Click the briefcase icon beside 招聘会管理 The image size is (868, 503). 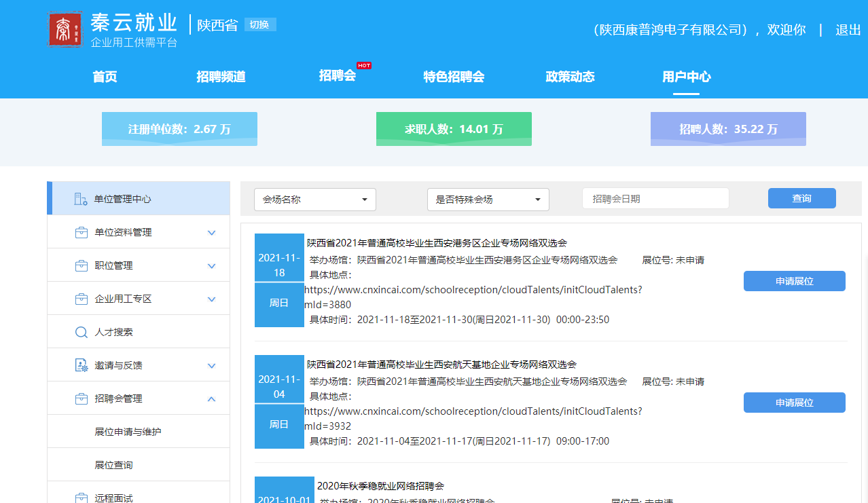click(x=82, y=398)
